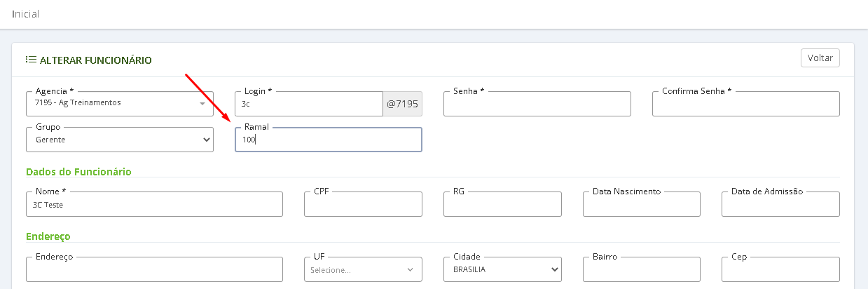Click into the Senha field
Viewport: 868px width, 289px height.
537,104
